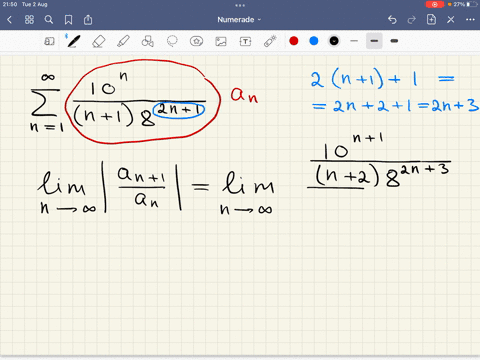Toggle read-only mode icon in toolbar
Viewport: 480px width, 360px height.
click(49, 41)
